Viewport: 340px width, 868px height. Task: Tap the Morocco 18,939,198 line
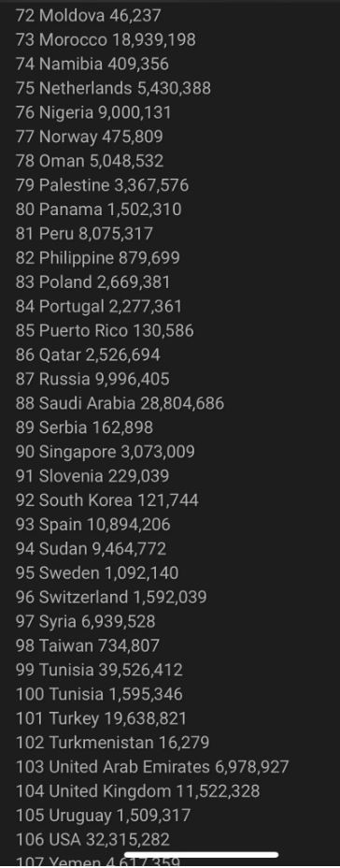click(x=106, y=39)
